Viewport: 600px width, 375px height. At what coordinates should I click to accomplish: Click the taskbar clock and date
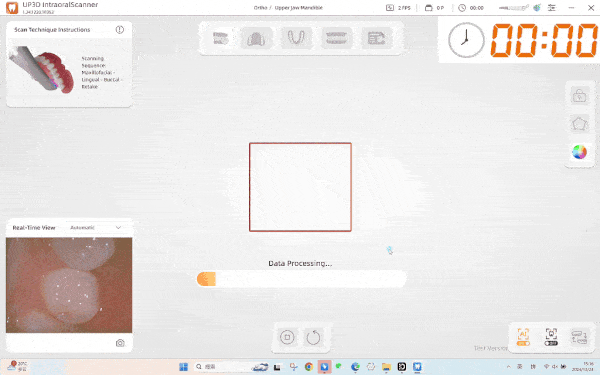click(x=582, y=367)
